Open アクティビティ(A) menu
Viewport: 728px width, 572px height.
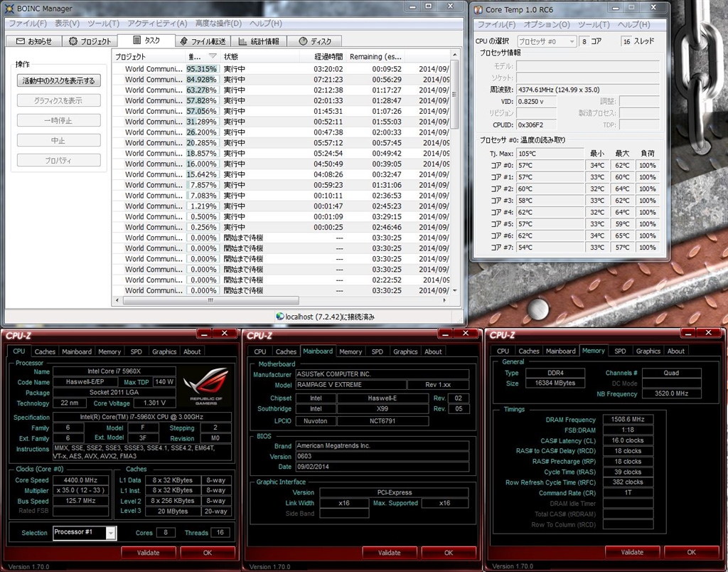coord(157,23)
